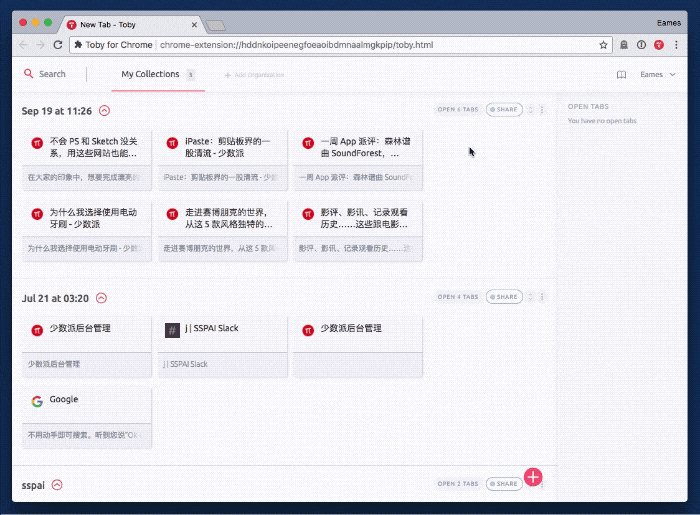700x515 pixels.
Task: Share the Jul 21 at 03:20 collection
Action: pos(504,297)
